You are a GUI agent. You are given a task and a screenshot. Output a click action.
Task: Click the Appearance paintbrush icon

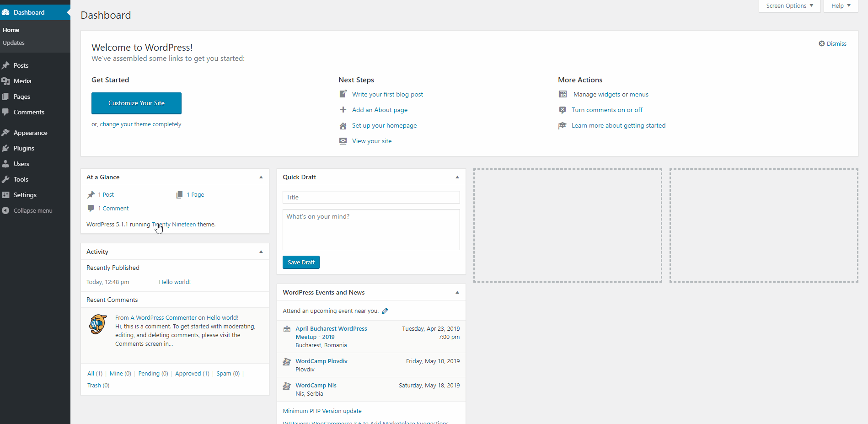[x=5, y=133]
